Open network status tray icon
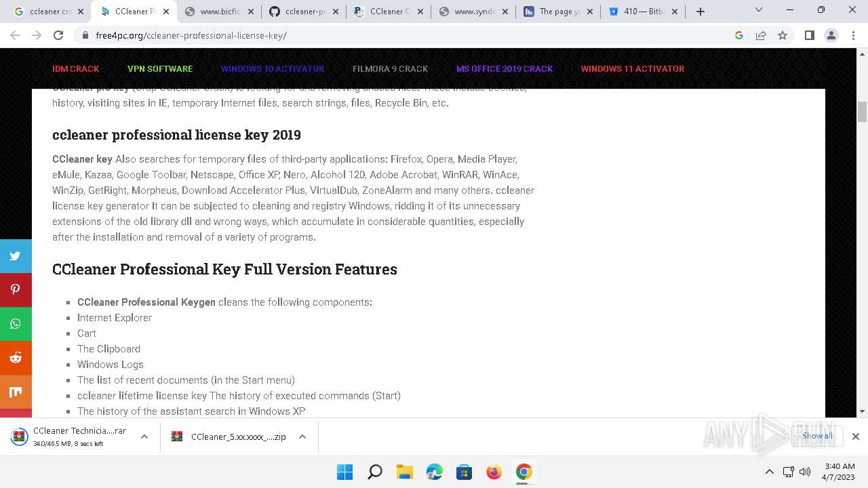 pyautogui.click(x=788, y=472)
